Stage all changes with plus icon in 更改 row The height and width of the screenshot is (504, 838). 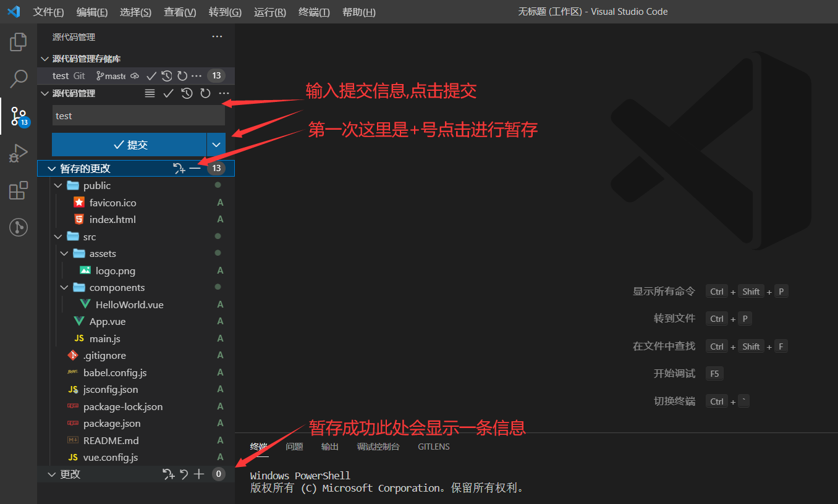[x=198, y=474]
